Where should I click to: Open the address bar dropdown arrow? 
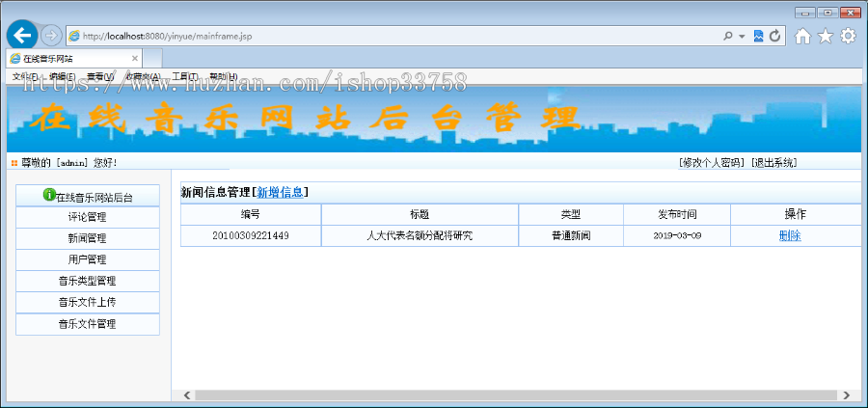742,37
